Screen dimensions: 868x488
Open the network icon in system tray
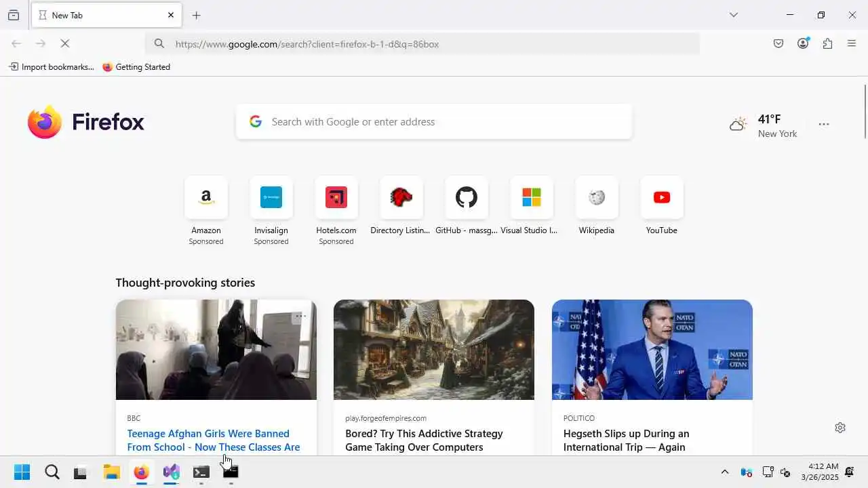point(768,472)
